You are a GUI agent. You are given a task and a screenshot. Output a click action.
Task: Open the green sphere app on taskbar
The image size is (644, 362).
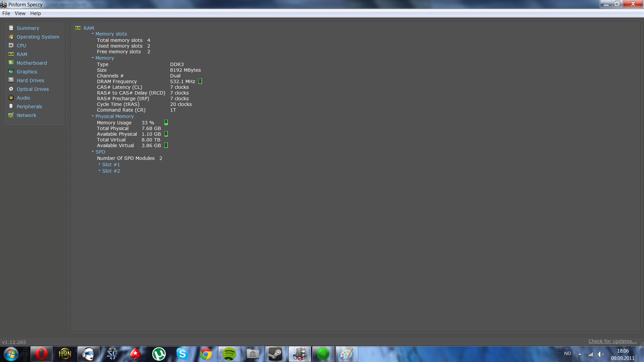tap(323, 354)
